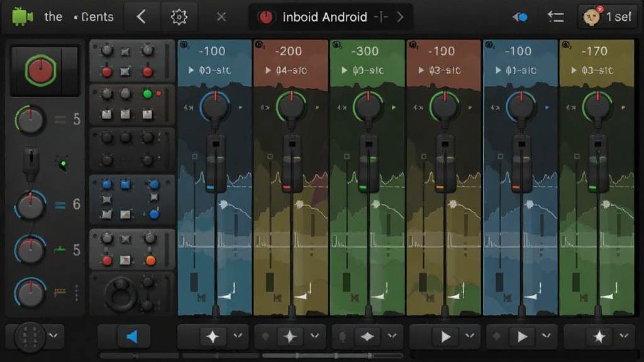The width and height of the screenshot is (644, 362).
Task: Click the orange round button in the module rack
Action: pos(151,261)
